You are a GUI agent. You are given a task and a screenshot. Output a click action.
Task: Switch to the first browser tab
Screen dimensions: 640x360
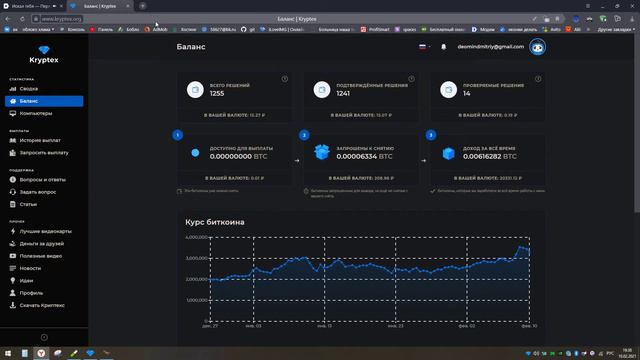33,6
